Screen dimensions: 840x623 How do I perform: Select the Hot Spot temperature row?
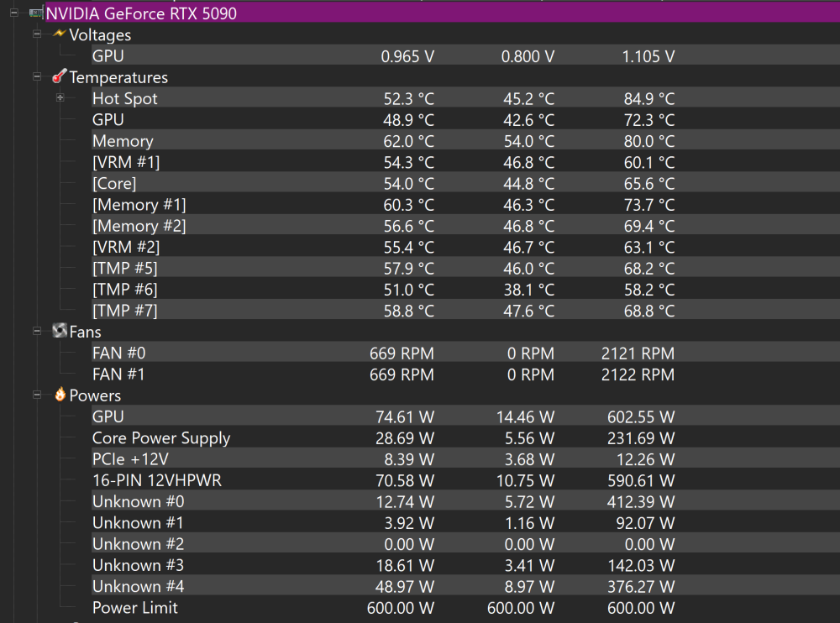(x=465, y=98)
